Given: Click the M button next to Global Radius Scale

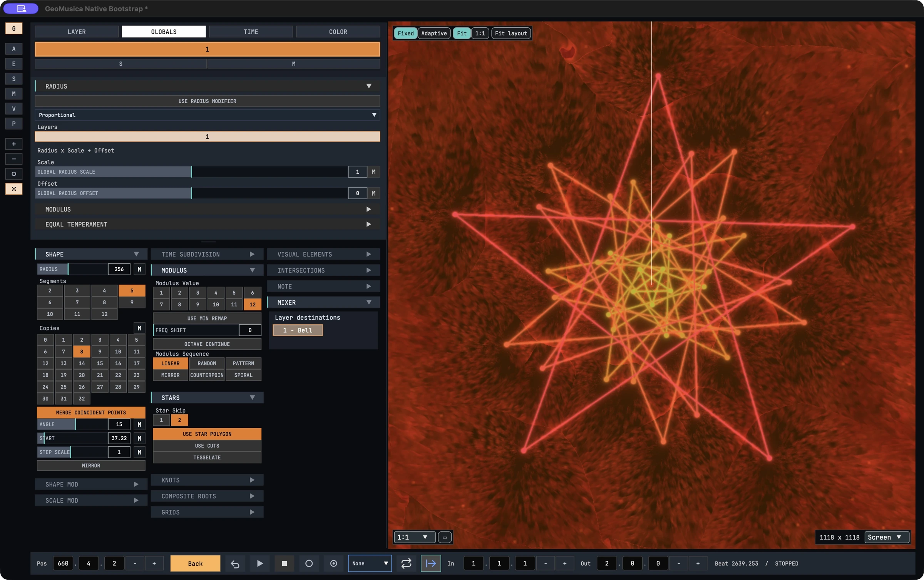Looking at the screenshot, I should (373, 172).
